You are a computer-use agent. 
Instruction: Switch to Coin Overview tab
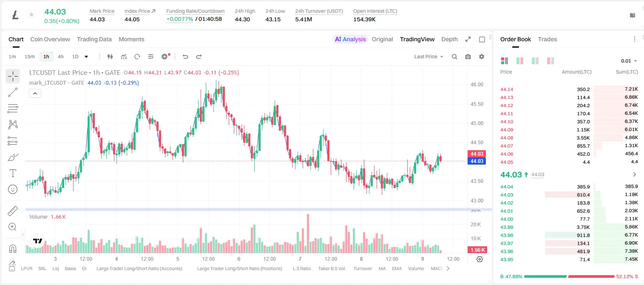point(50,39)
